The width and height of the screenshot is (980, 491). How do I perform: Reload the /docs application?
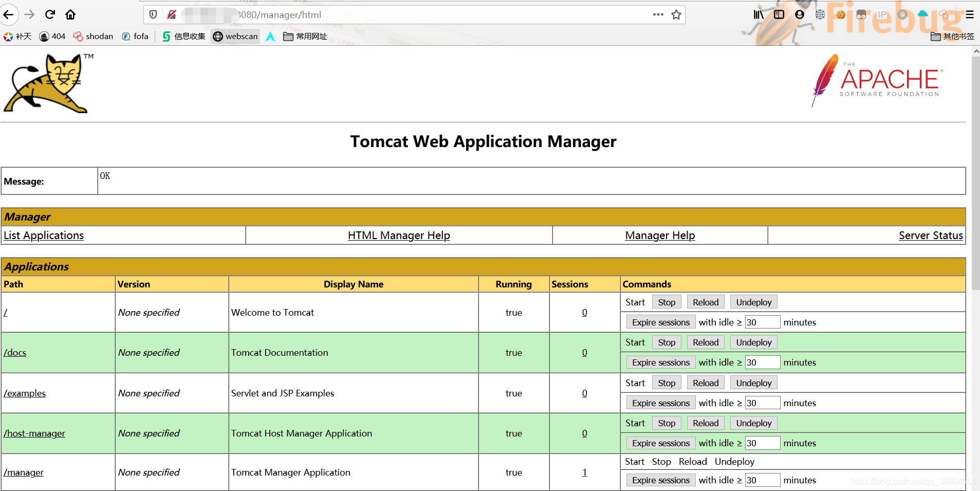[706, 342]
